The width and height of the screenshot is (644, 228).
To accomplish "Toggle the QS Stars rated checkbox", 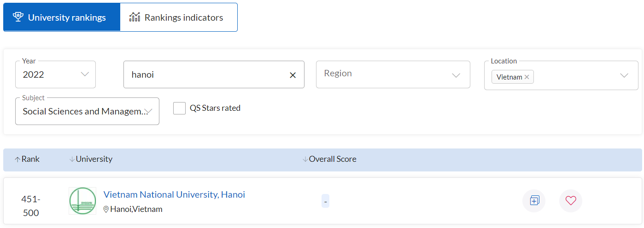I will pos(179,108).
